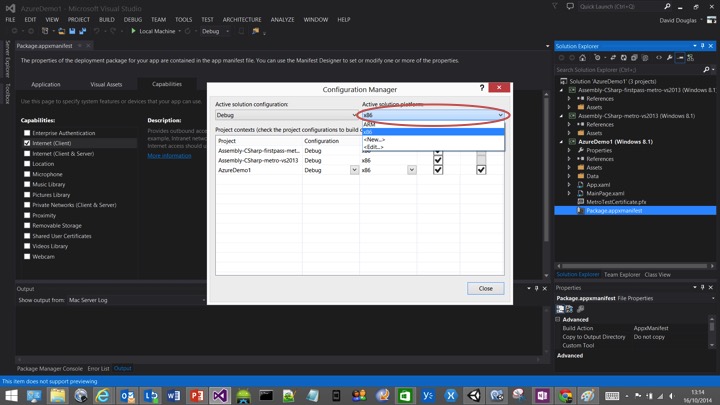Choose <New...> in platform dropdown list
720x405 pixels.
pyautogui.click(x=433, y=139)
